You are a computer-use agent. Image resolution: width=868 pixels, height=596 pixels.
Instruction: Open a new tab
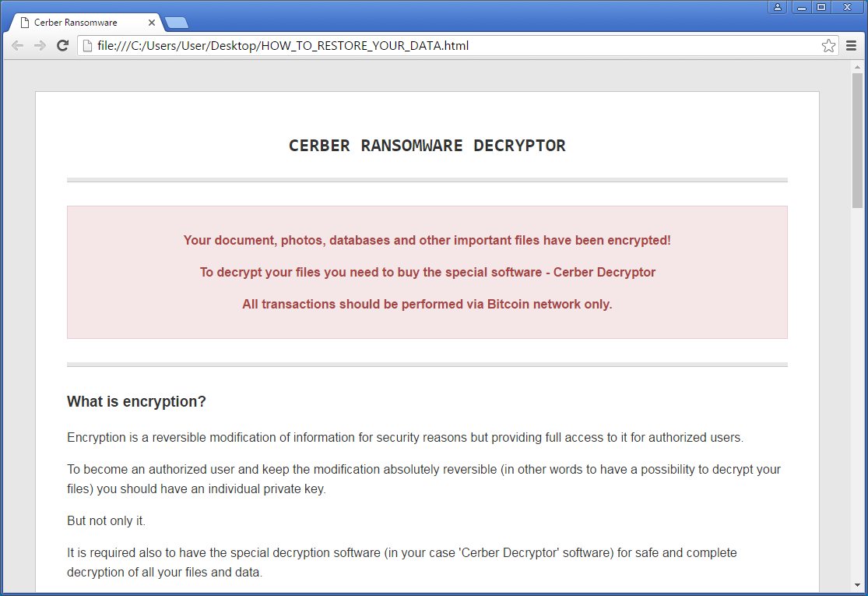pyautogui.click(x=177, y=23)
